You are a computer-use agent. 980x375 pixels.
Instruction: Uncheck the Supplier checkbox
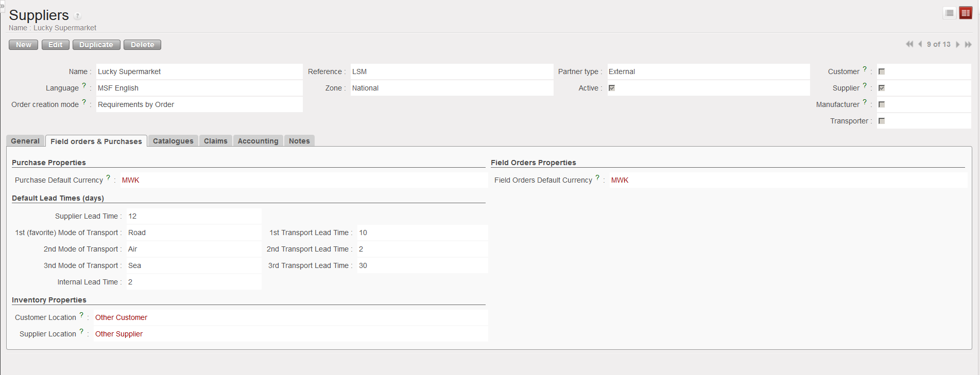tap(882, 88)
